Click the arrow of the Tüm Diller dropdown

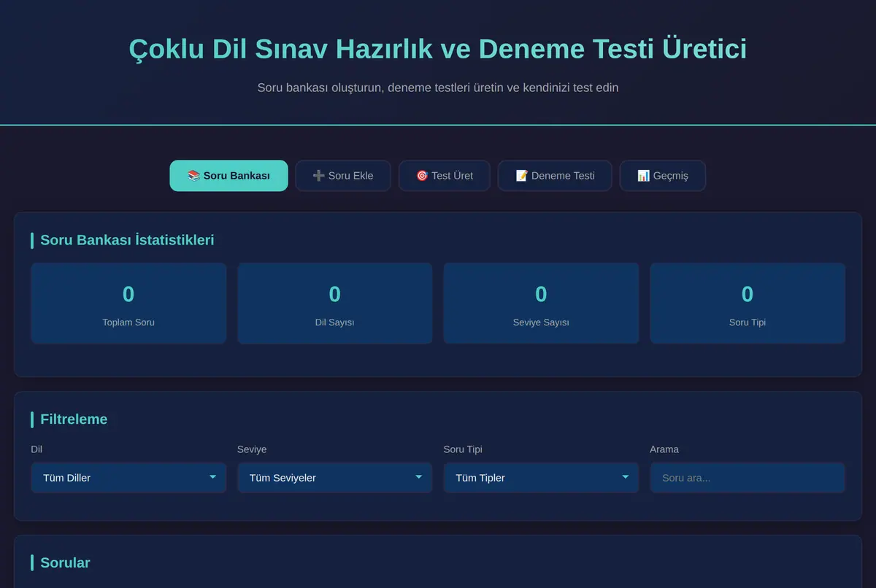coord(213,477)
